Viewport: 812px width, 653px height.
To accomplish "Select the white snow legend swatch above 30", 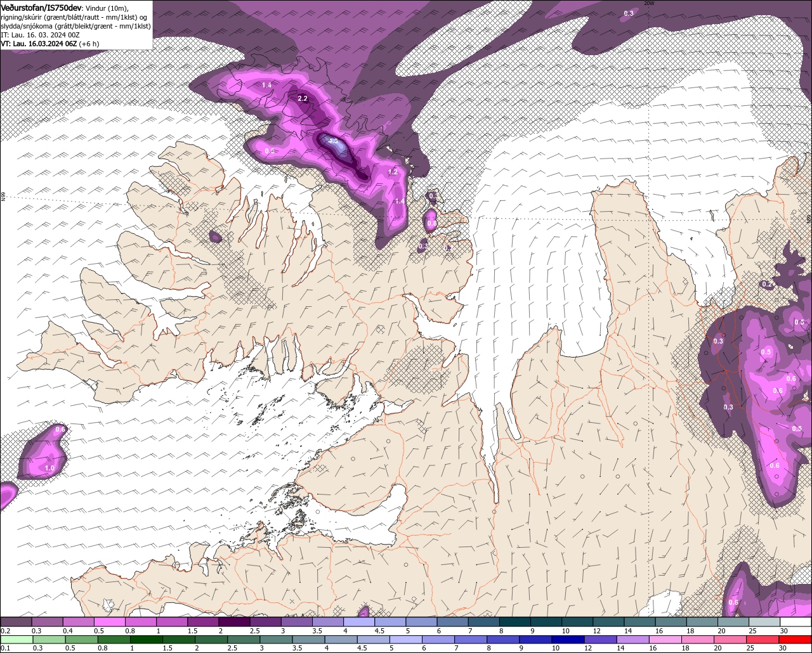I will tap(796, 622).
